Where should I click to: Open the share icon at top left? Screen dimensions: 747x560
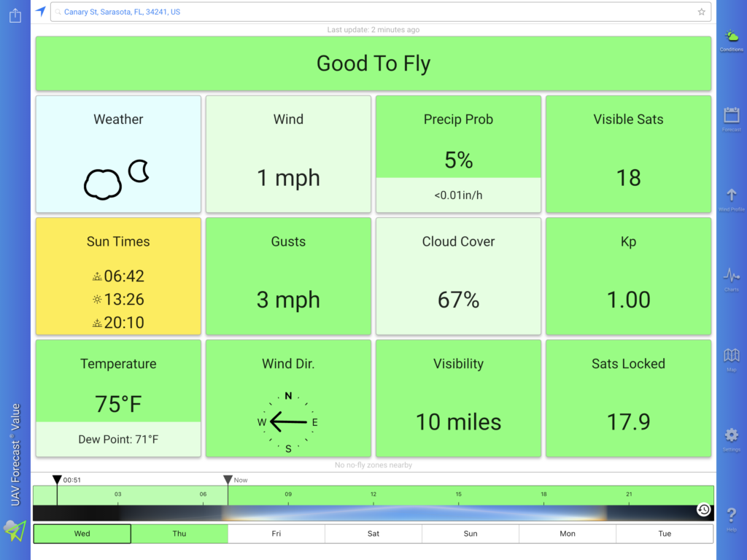[15, 15]
